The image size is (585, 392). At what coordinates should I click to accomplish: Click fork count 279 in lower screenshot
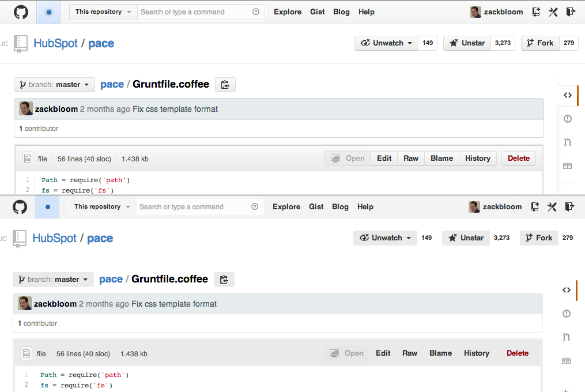(x=568, y=238)
